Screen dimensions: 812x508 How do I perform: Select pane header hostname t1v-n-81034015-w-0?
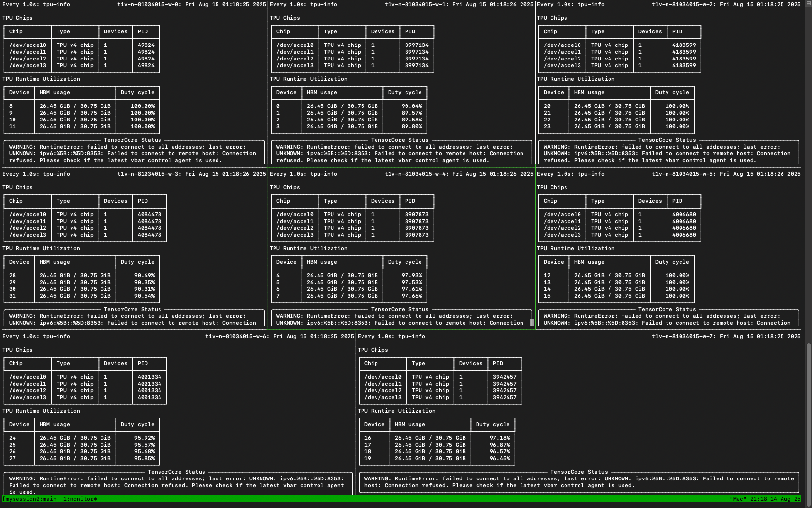coord(148,4)
